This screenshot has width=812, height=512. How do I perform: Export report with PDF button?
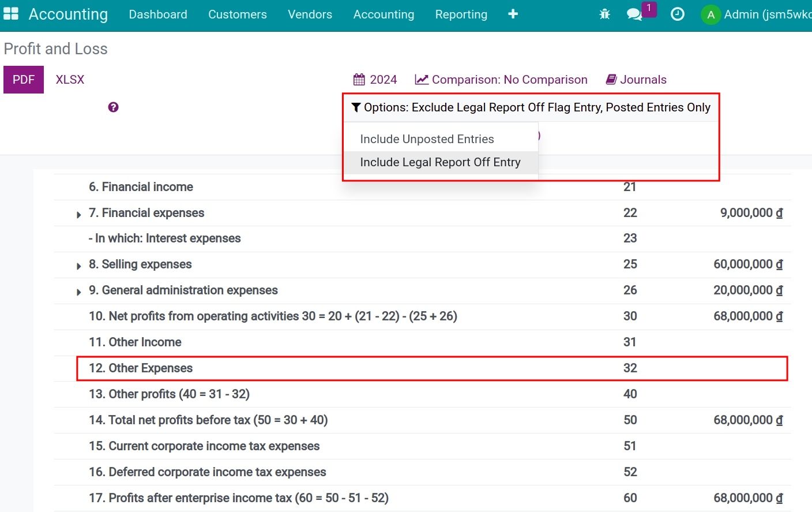click(24, 80)
